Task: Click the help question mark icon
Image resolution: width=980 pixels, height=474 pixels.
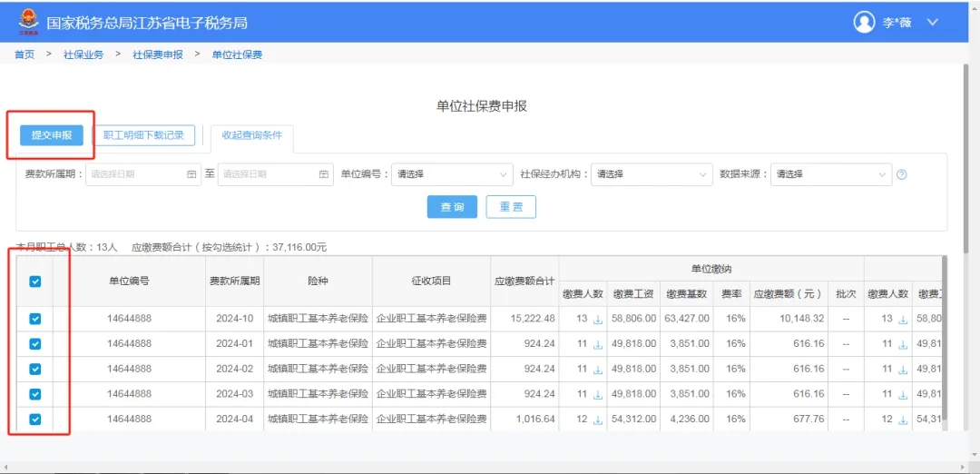Action: tap(902, 174)
